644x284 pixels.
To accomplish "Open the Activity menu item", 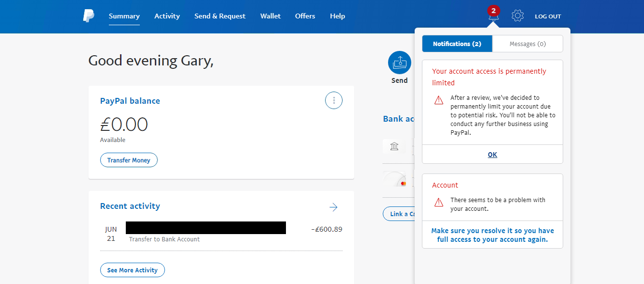I will tap(167, 16).
